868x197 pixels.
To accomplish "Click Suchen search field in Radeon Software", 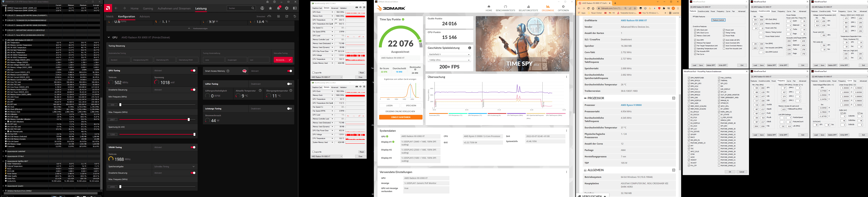I will pyautogui.click(x=241, y=8).
